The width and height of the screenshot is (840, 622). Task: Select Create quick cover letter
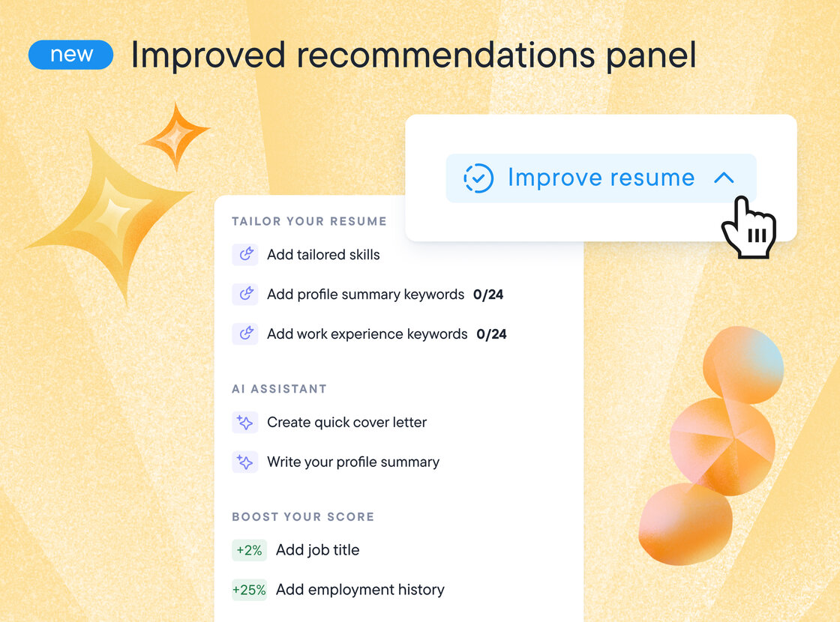click(347, 422)
